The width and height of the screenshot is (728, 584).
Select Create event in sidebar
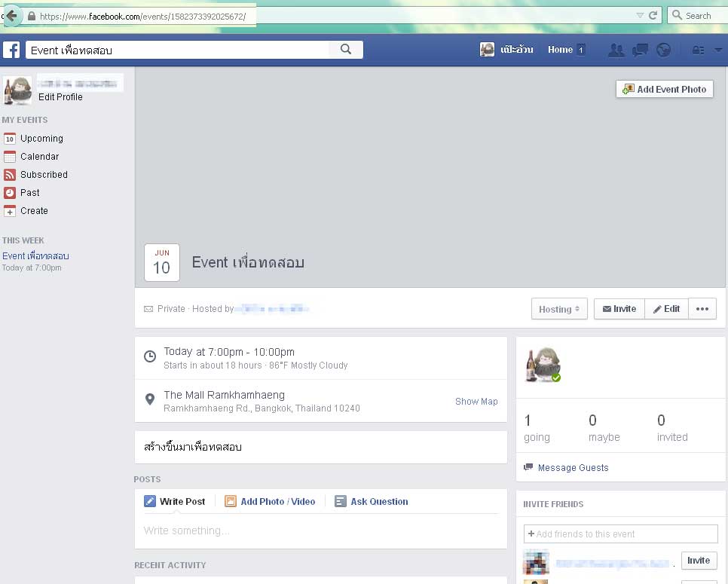coord(34,211)
